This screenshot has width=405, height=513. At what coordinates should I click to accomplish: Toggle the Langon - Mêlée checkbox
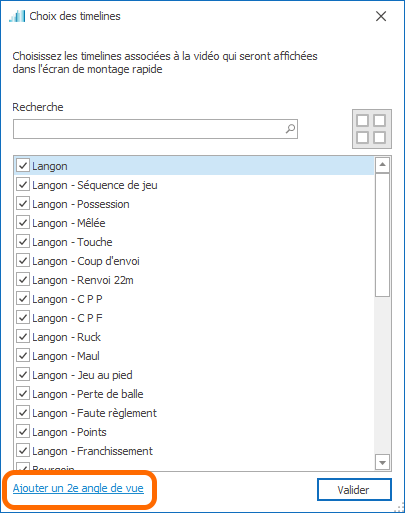23,223
